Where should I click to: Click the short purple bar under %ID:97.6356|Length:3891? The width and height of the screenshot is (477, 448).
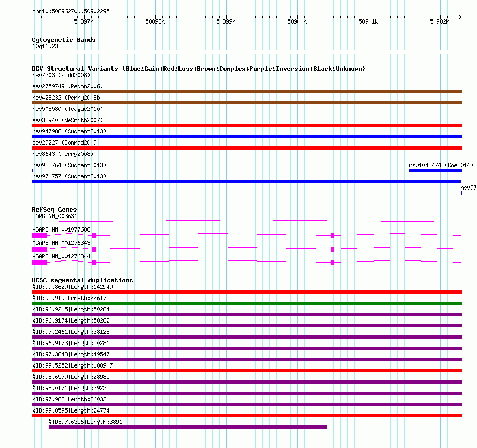tap(188, 427)
